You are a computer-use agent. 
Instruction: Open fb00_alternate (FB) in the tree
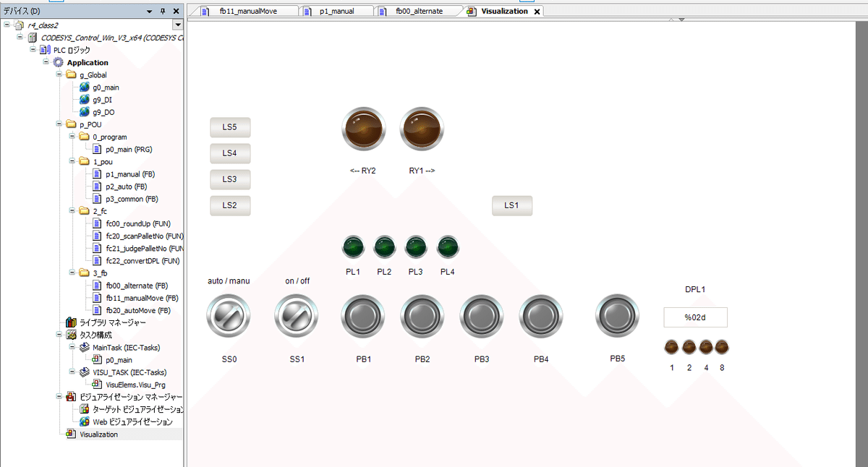point(135,286)
